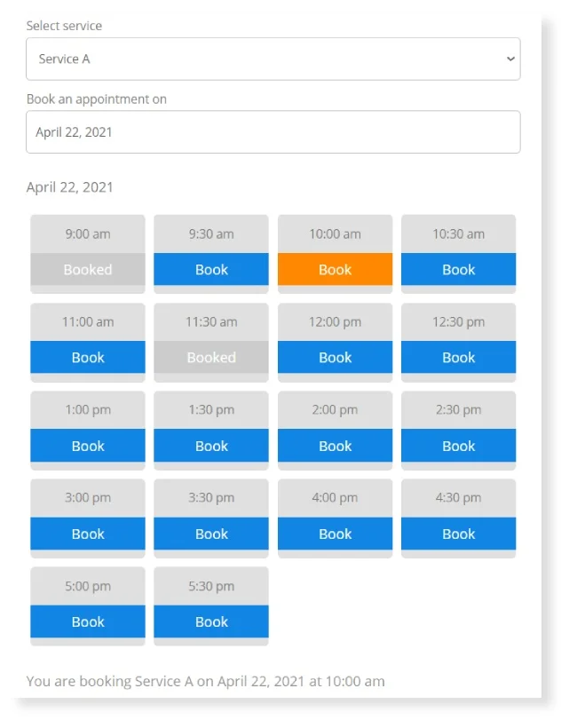Click the greyed Booked button at 11:30 am

(211, 357)
